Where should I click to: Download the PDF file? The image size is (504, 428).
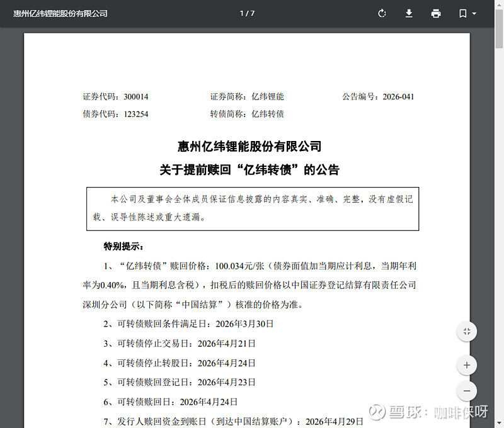click(409, 13)
